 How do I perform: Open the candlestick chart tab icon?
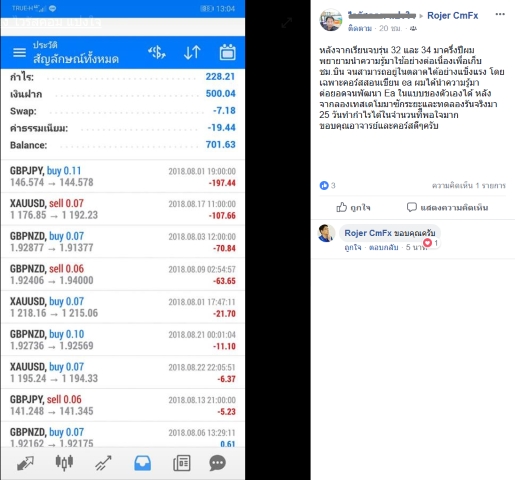pos(64,463)
